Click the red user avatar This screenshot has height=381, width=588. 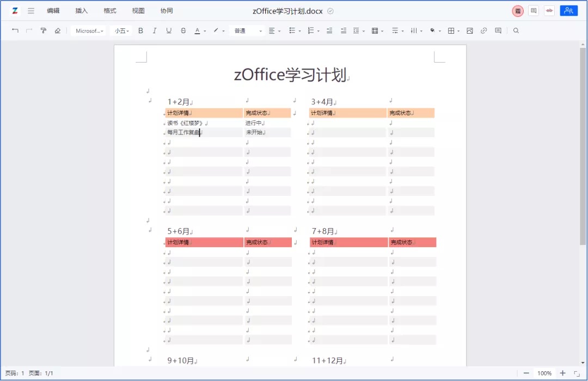coord(518,11)
